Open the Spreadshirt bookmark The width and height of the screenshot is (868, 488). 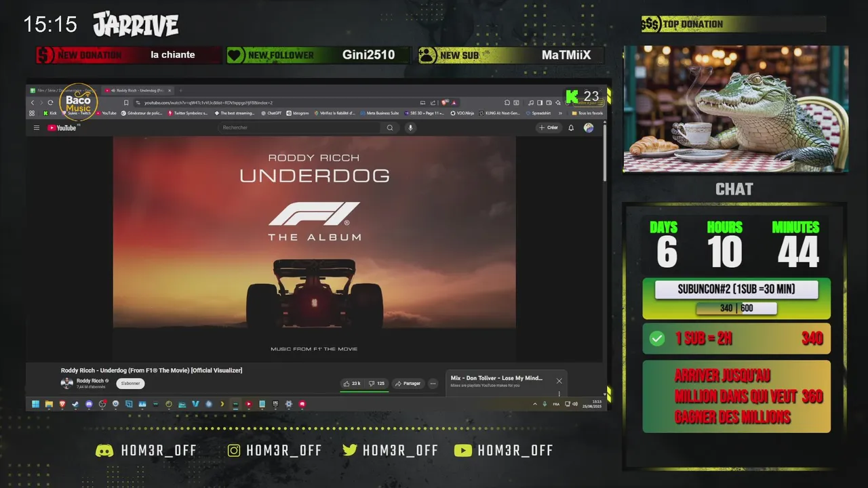click(538, 113)
